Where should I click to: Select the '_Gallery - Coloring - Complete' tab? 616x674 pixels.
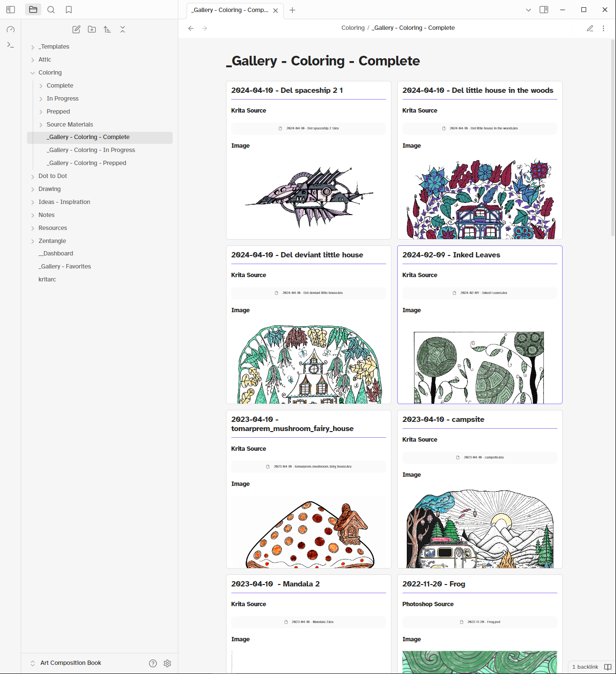click(231, 10)
